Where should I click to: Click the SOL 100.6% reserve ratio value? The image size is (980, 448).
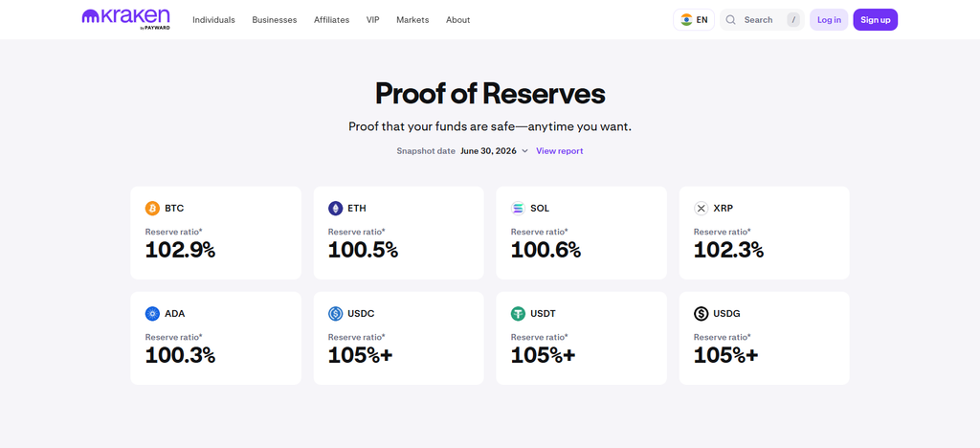click(546, 251)
